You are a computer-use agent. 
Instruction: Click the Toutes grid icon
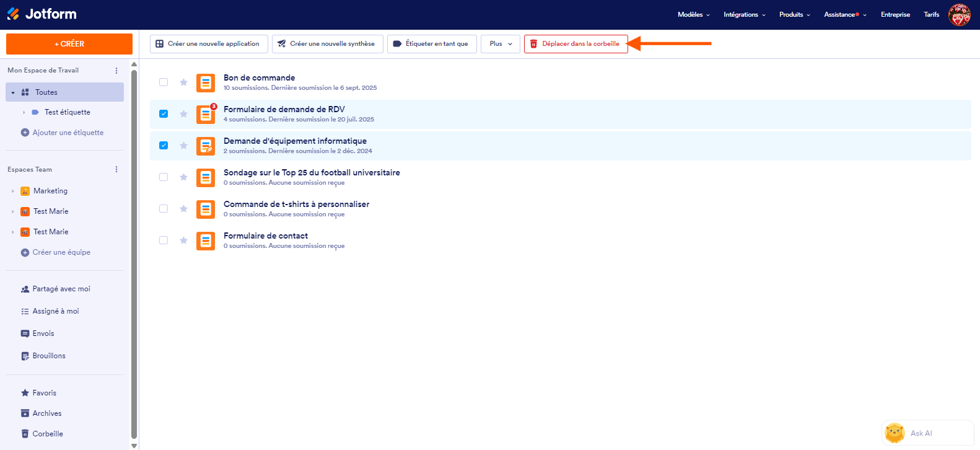(25, 92)
